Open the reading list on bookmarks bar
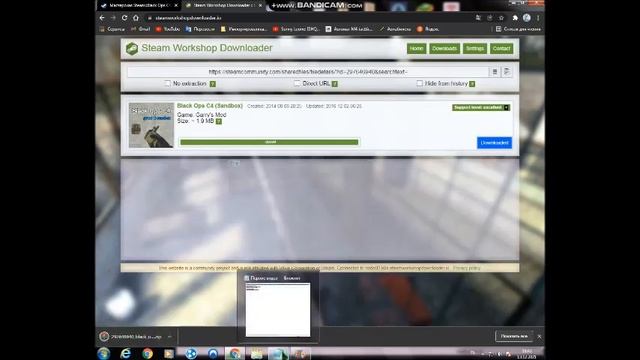This screenshot has height=360, width=640. 518,29
